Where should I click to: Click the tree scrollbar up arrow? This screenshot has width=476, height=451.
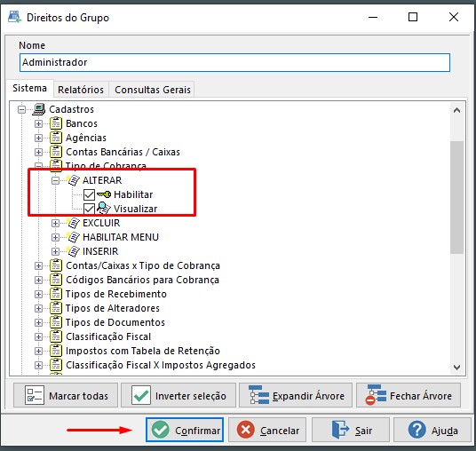pos(456,110)
